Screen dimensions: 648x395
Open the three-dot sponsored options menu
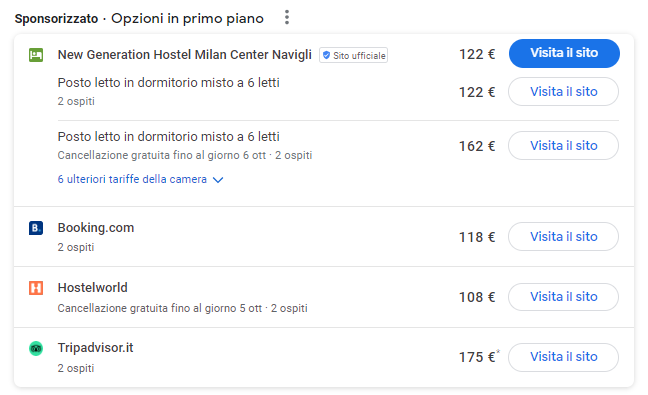(x=287, y=17)
